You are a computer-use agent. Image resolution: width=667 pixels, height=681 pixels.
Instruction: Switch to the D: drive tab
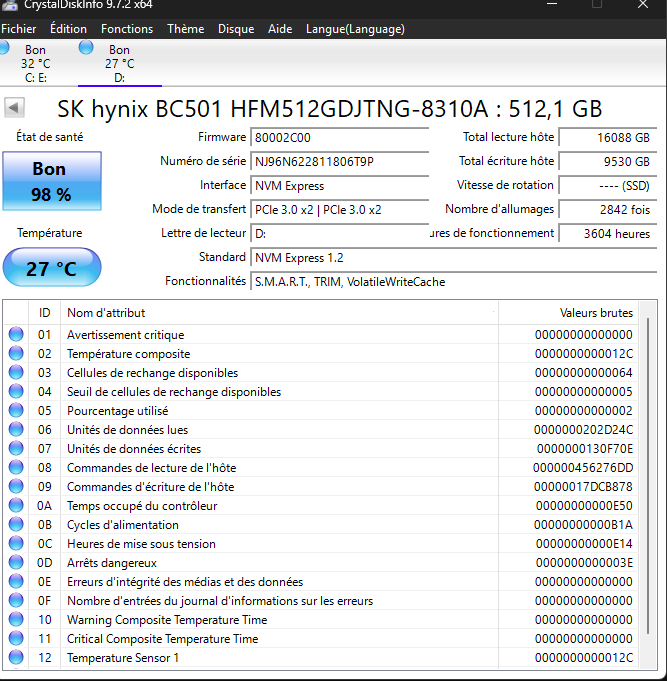[x=119, y=64]
